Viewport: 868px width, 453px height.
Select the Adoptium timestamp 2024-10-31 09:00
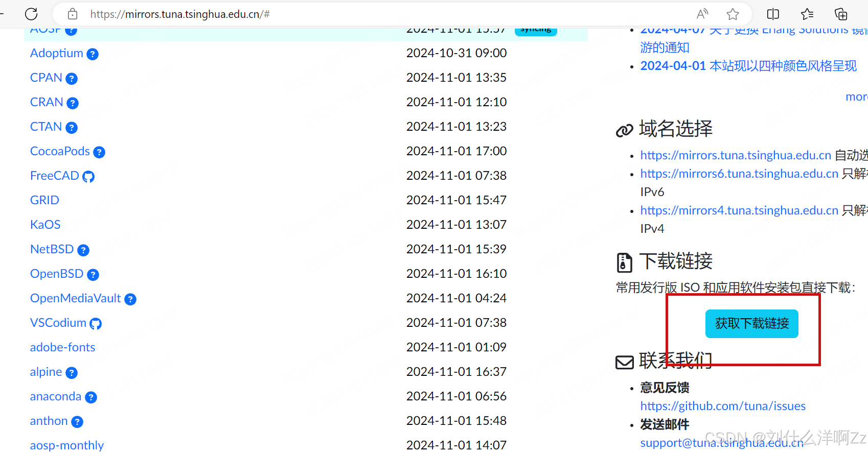coord(456,53)
